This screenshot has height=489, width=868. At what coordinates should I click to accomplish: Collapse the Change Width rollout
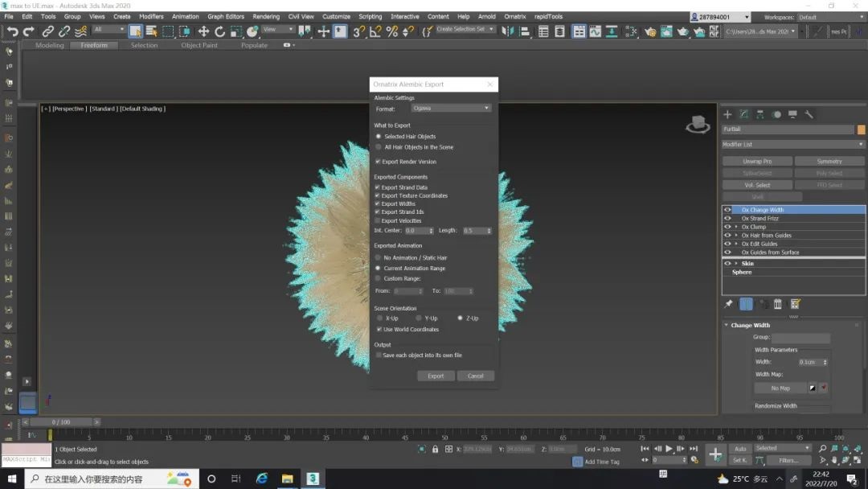click(x=750, y=326)
